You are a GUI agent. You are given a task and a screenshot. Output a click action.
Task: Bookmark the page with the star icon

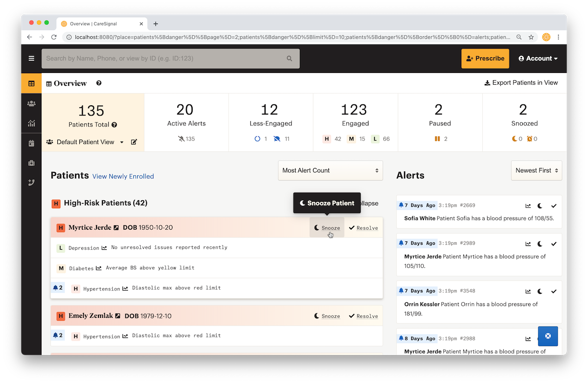coord(531,37)
